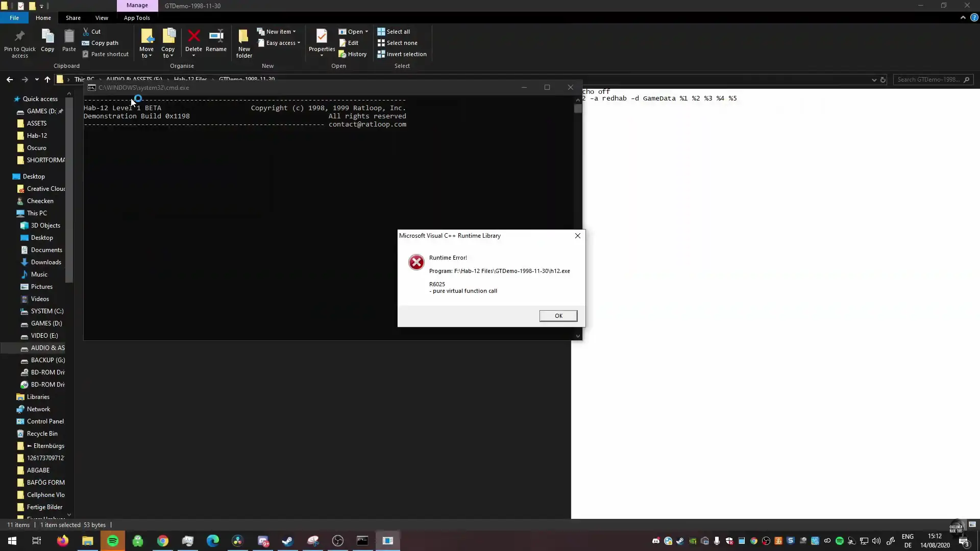
Task: Open the View ribbon tab
Action: [102, 17]
